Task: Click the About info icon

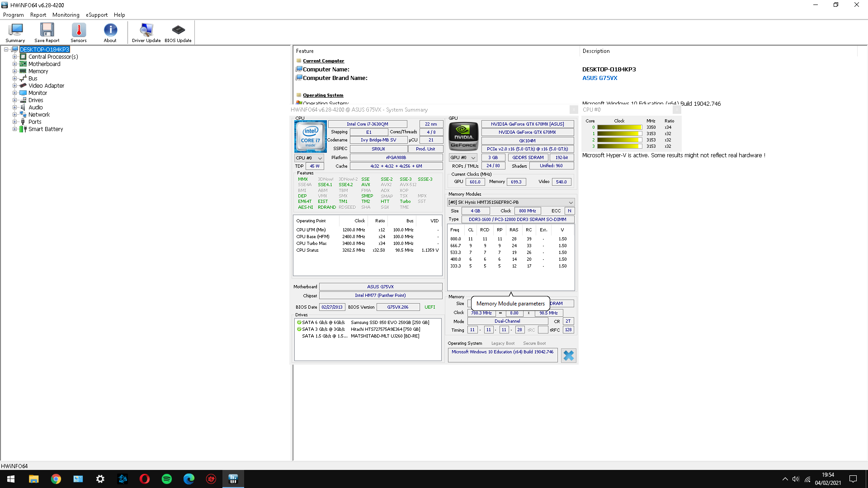Action: (110, 33)
